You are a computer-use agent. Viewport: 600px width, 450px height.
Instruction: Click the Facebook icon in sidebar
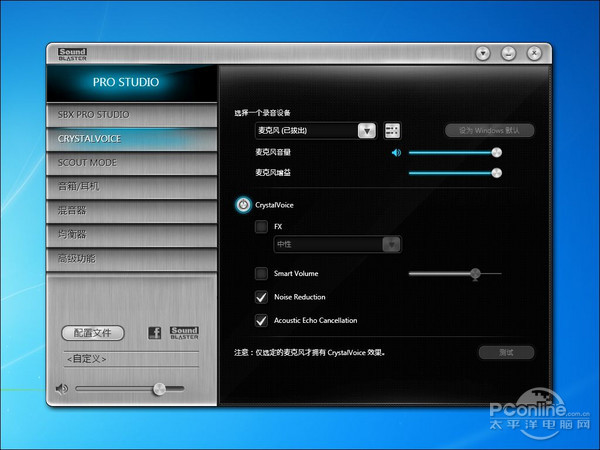(x=154, y=333)
